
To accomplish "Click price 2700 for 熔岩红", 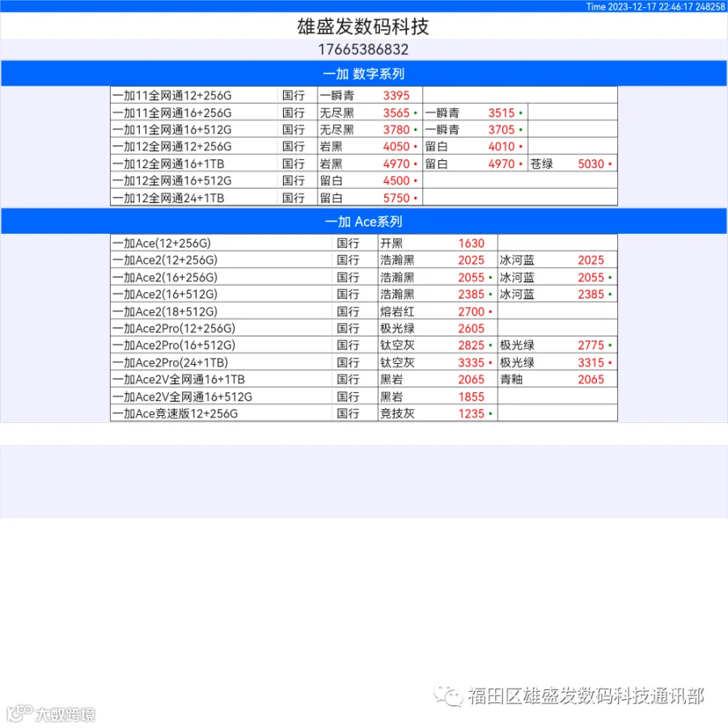I will click(x=472, y=311).
